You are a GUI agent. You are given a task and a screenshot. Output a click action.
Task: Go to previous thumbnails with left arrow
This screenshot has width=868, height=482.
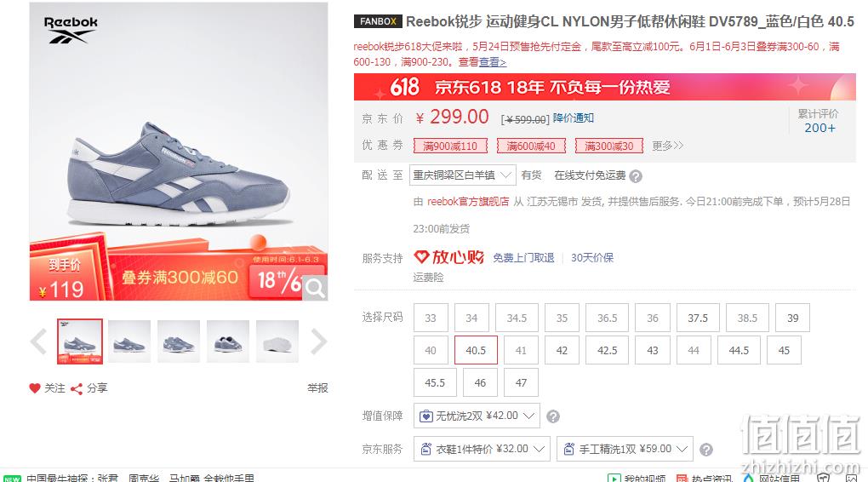(x=39, y=341)
